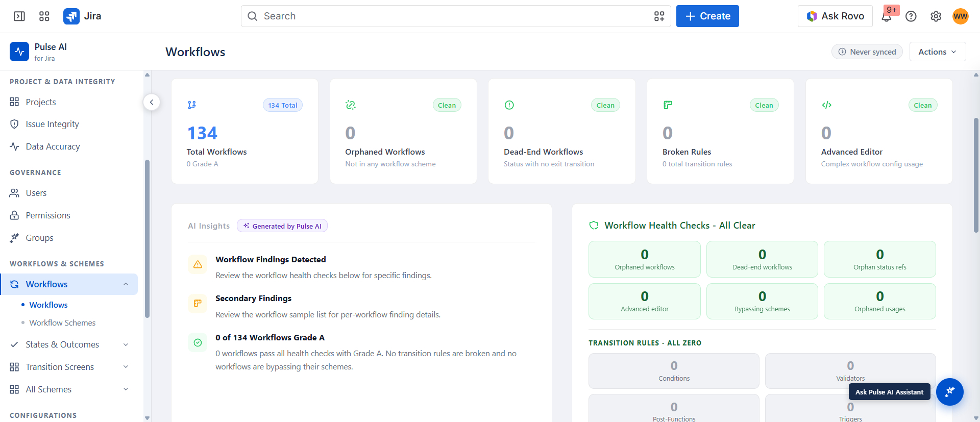Click the 134 Total badge
Viewport: 980px width, 422px height.
(283, 105)
